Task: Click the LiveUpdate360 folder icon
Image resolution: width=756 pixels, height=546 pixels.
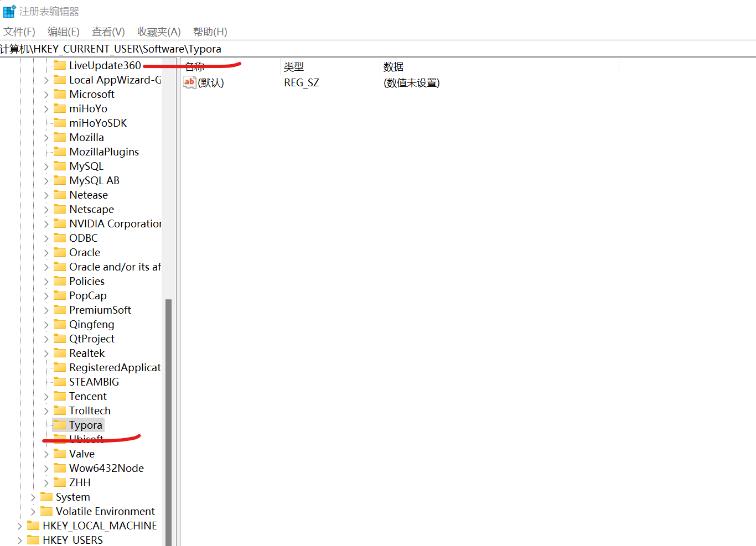Action: (x=60, y=65)
